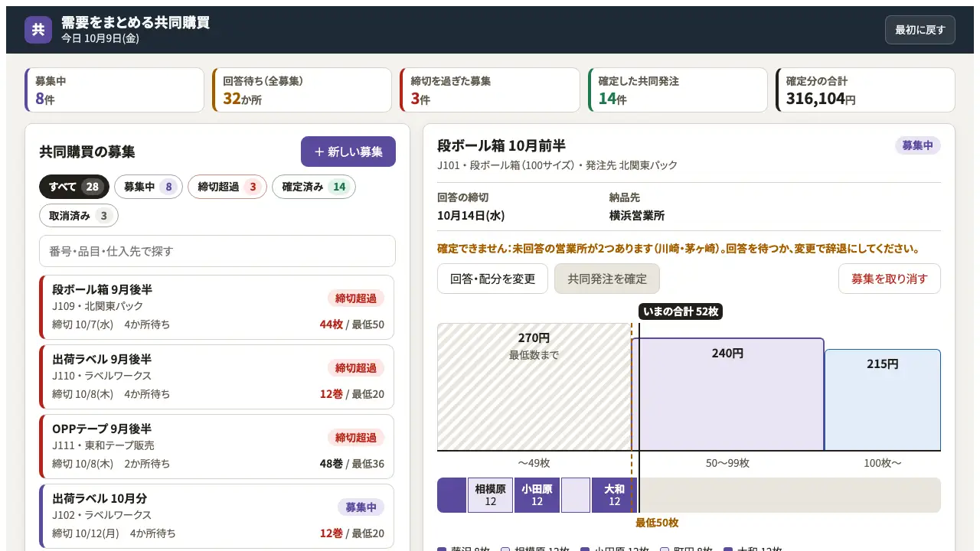Open the 締切を過ぎた募集 3件 summary card
Image resolution: width=980 pixels, height=551 pixels.
[490, 90]
